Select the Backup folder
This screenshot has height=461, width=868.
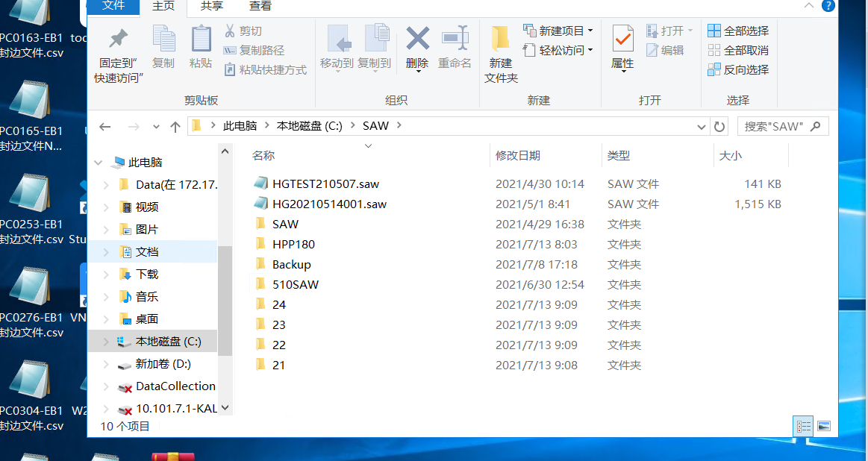point(291,265)
